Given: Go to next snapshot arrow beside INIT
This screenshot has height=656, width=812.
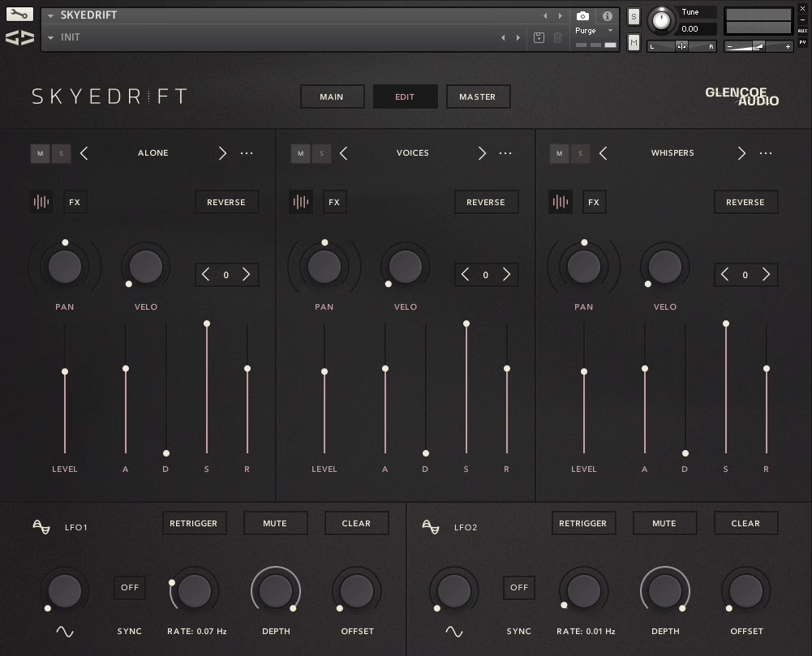Looking at the screenshot, I should coord(518,37).
